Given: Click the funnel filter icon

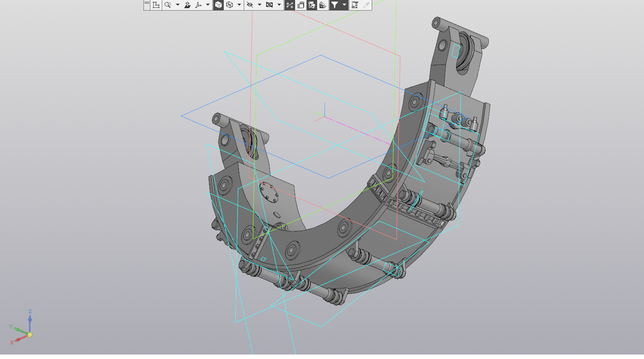Looking at the screenshot, I should tap(334, 5).
